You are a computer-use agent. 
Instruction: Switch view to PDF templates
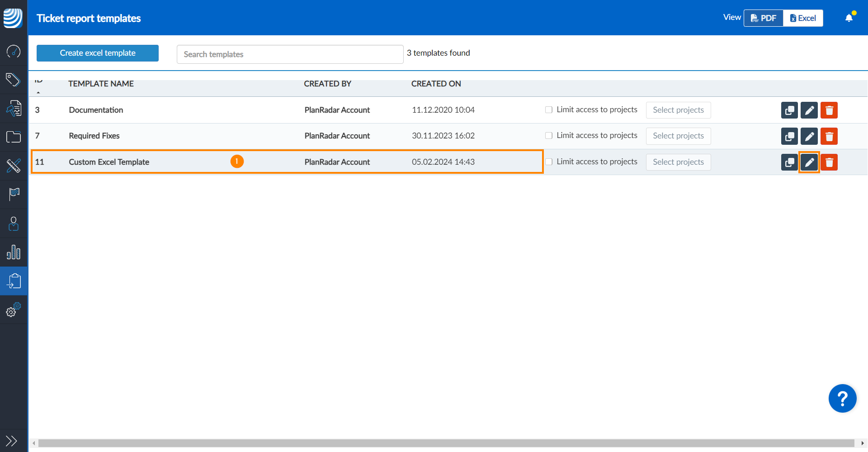pyautogui.click(x=764, y=18)
